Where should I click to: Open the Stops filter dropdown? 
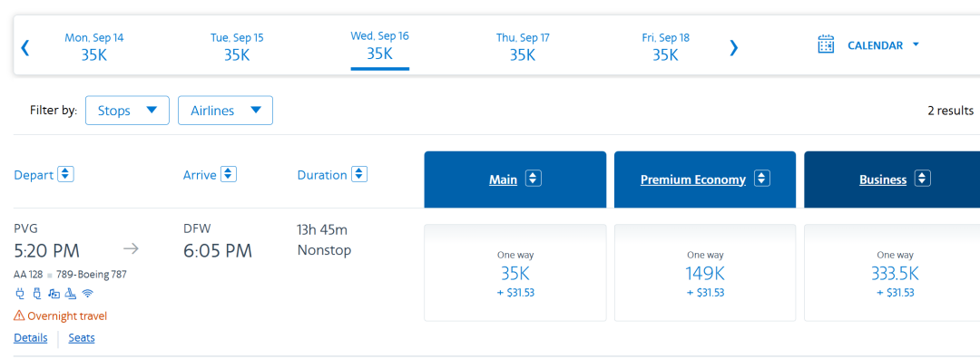pos(128,111)
